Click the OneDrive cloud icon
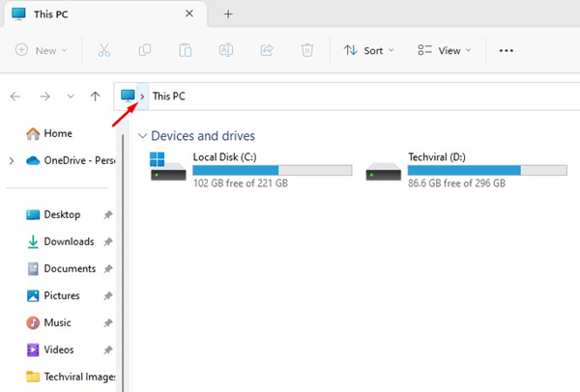The image size is (580, 392). point(33,160)
